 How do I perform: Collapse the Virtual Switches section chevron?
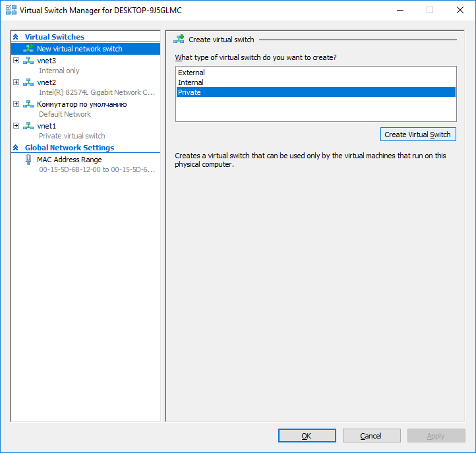tap(16, 37)
